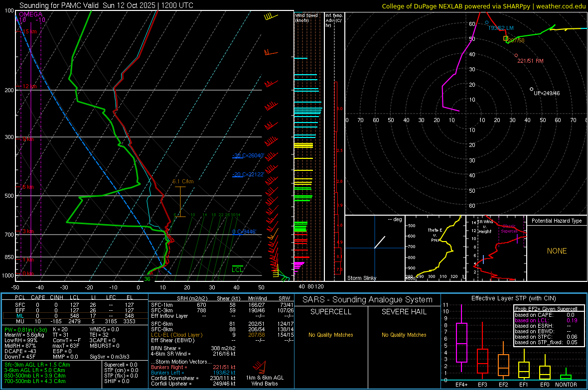Click the 12 km height marker

[x=29, y=86]
